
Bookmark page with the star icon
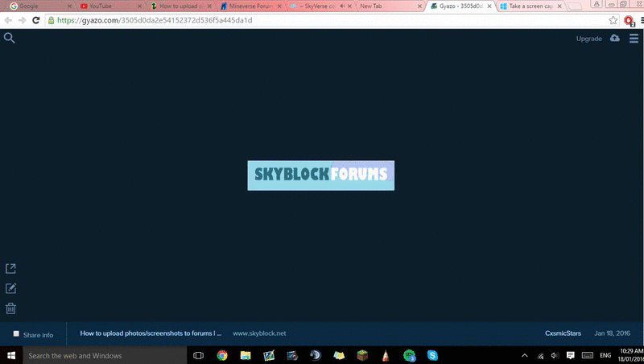click(613, 20)
